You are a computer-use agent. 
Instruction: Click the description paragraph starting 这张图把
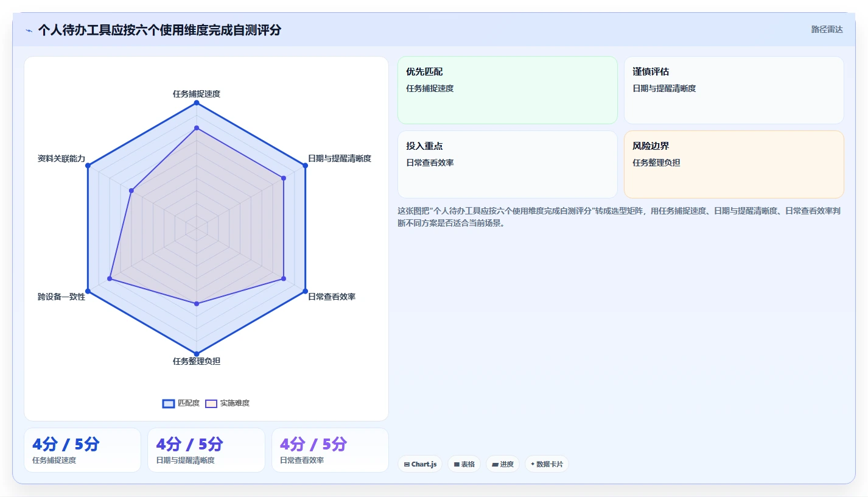620,217
